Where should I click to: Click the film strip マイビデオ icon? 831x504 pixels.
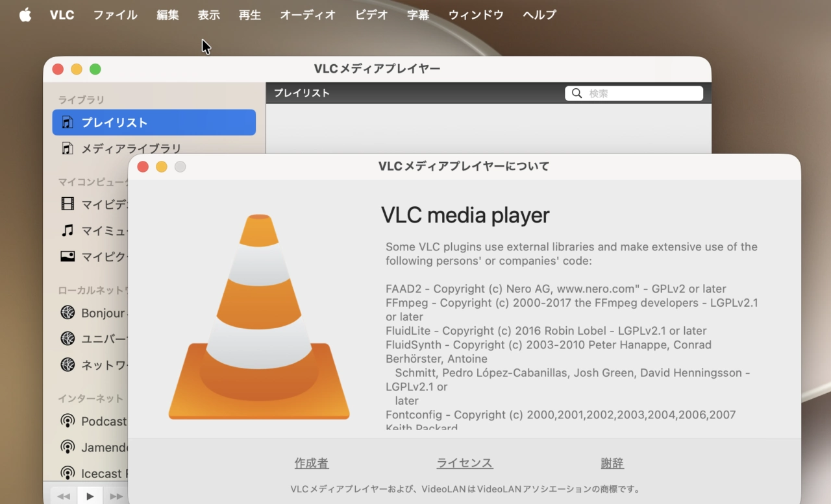click(x=68, y=205)
